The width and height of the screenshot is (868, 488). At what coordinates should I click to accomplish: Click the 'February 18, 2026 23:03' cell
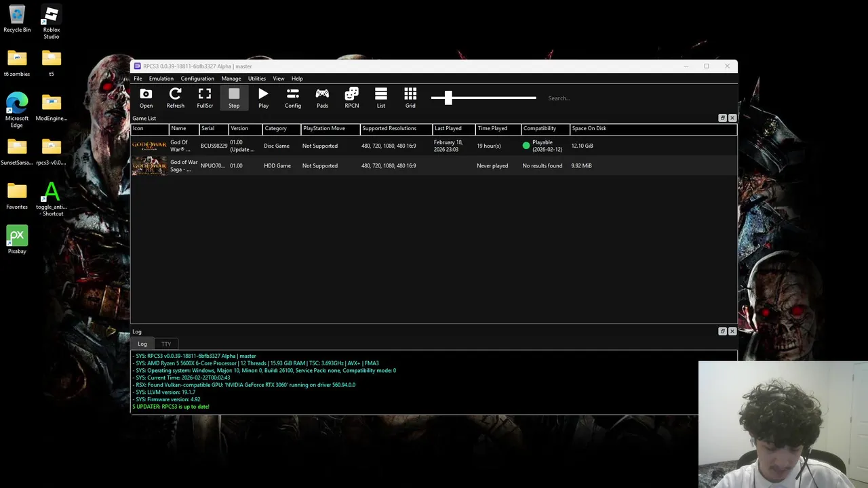click(448, 146)
